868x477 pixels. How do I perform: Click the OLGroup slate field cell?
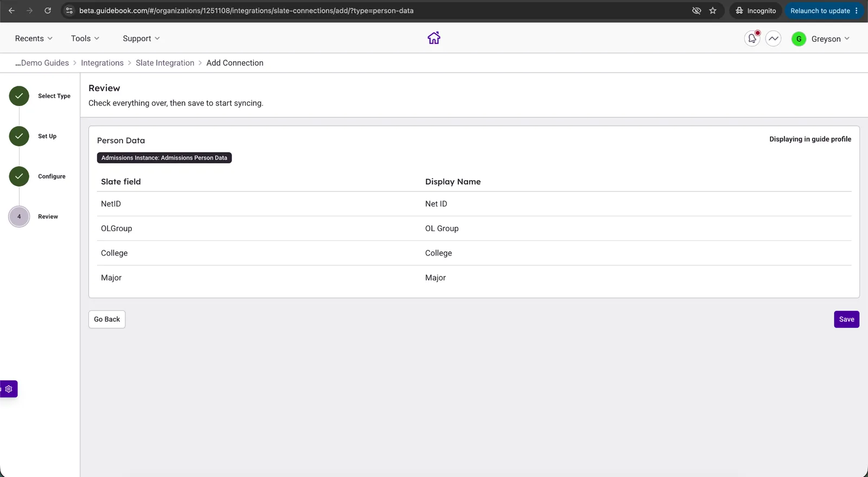[117, 228]
